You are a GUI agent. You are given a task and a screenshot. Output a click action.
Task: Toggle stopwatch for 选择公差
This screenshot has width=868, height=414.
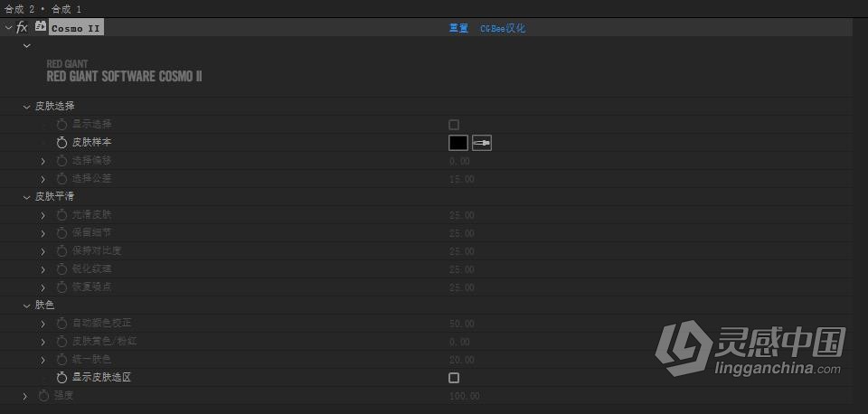pos(62,179)
